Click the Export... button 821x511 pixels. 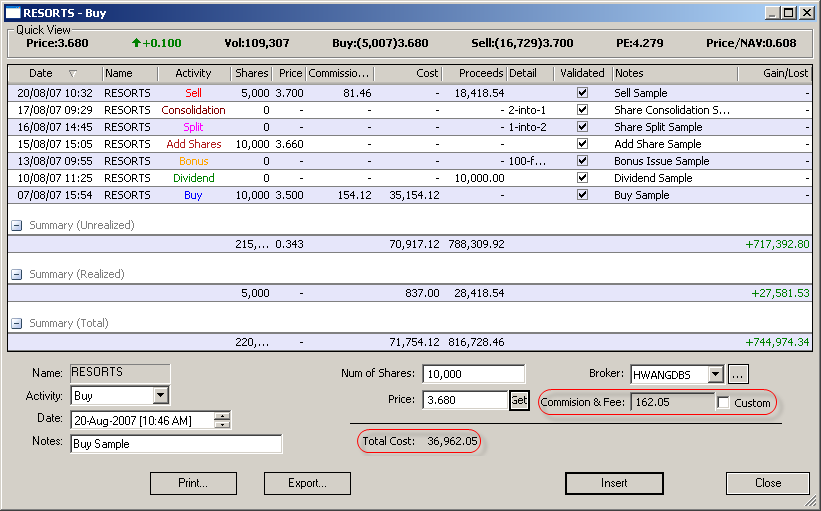307,483
